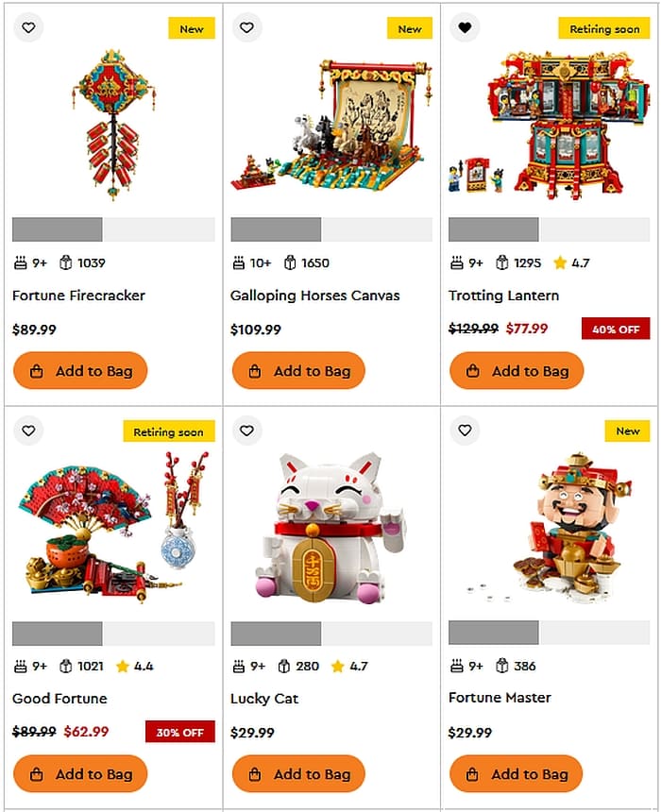Toggle wishlist heart for Galloping Horses Canvas

[x=246, y=27]
